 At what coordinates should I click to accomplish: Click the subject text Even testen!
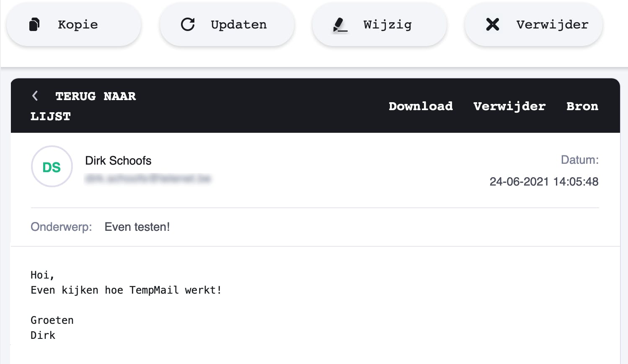tap(137, 227)
